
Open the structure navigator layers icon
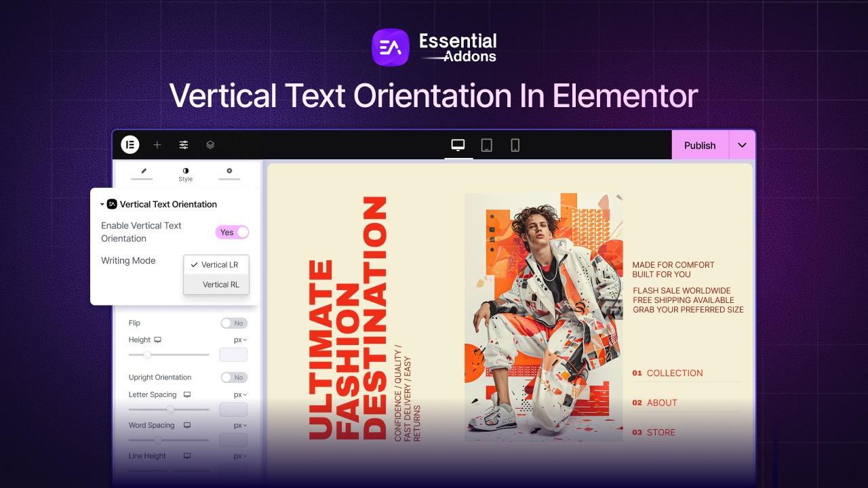click(210, 144)
